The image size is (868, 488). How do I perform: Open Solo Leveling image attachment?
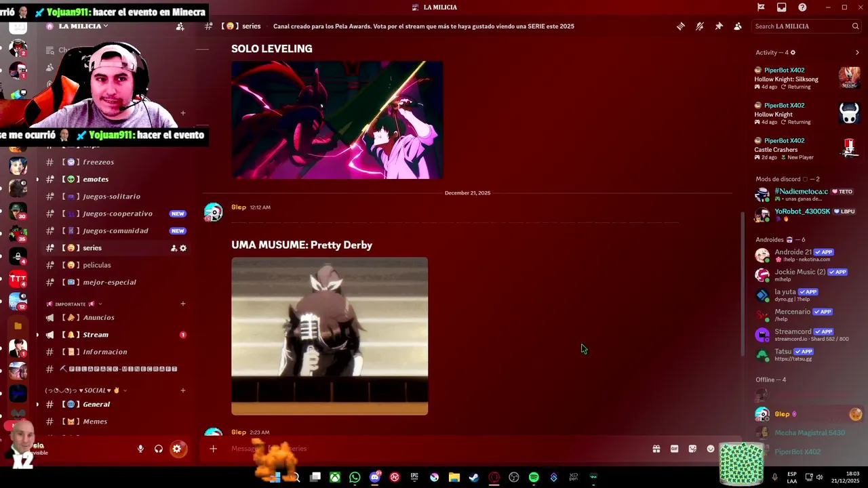pos(337,120)
